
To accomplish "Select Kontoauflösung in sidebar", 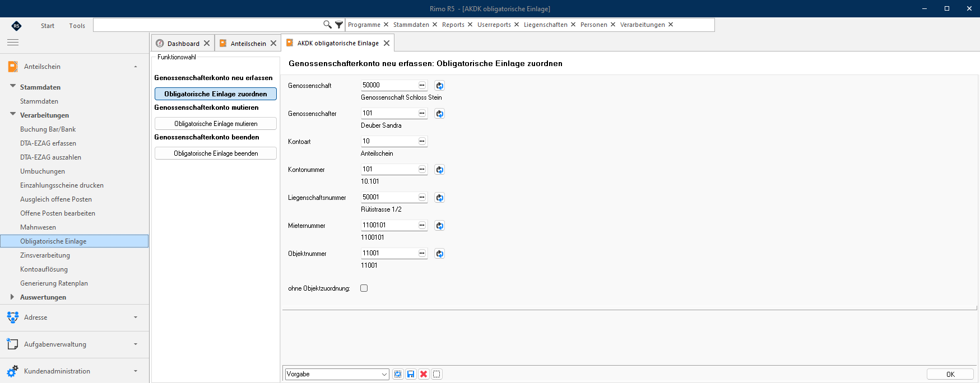I will point(44,269).
